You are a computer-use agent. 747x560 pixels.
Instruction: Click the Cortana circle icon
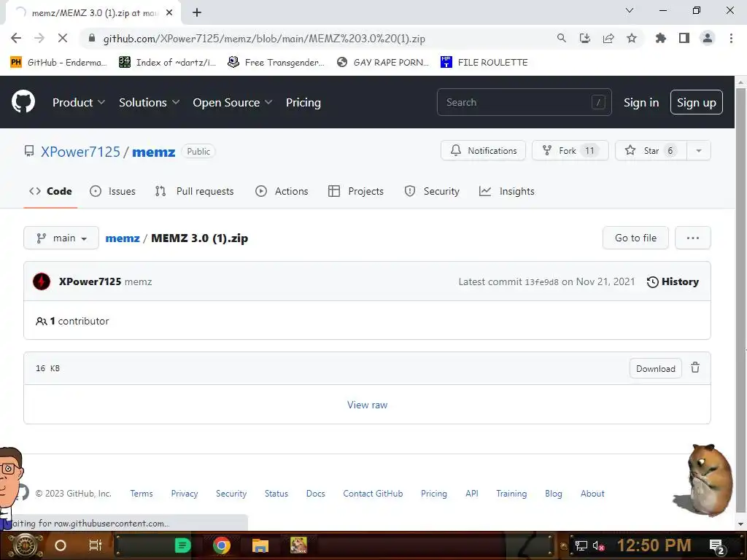(x=61, y=545)
